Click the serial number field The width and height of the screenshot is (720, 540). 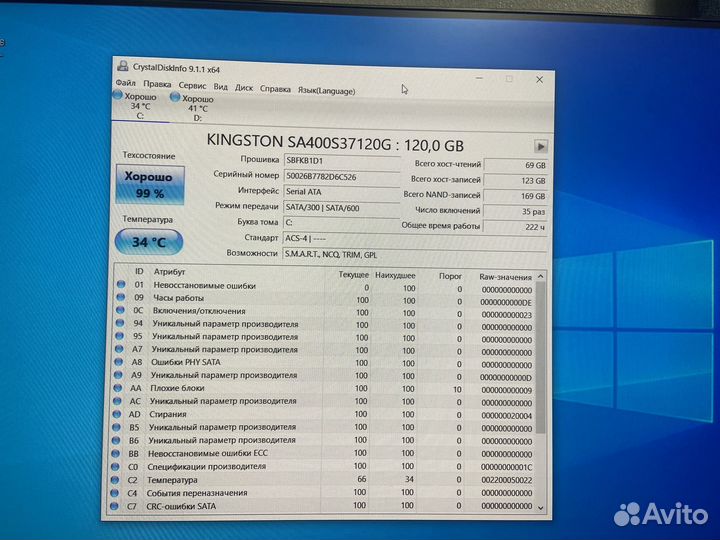tap(342, 177)
